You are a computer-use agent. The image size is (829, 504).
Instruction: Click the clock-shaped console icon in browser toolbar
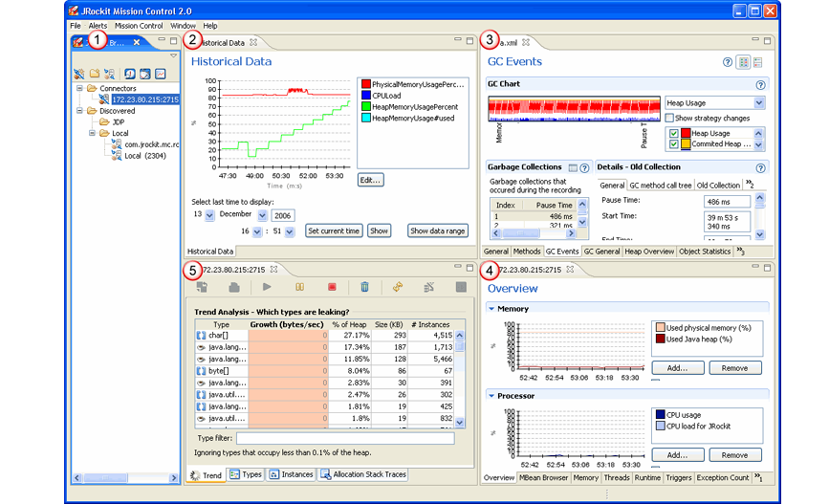129,74
